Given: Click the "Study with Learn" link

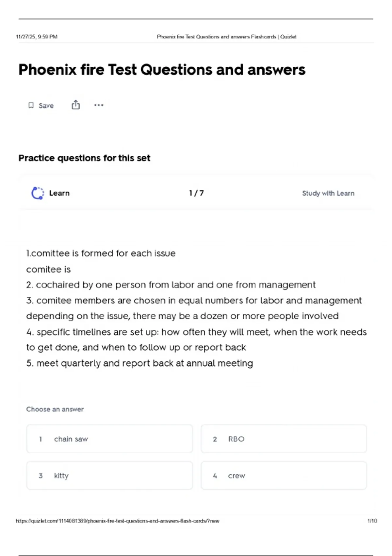Looking at the screenshot, I should (328, 193).
